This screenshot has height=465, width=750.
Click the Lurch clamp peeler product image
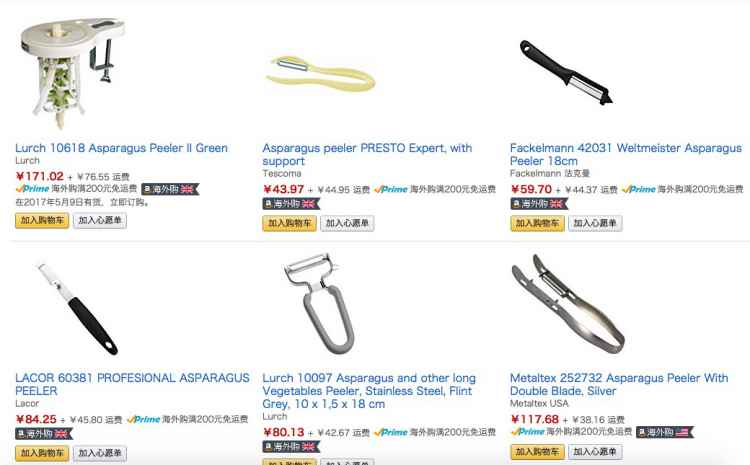coord(73,73)
